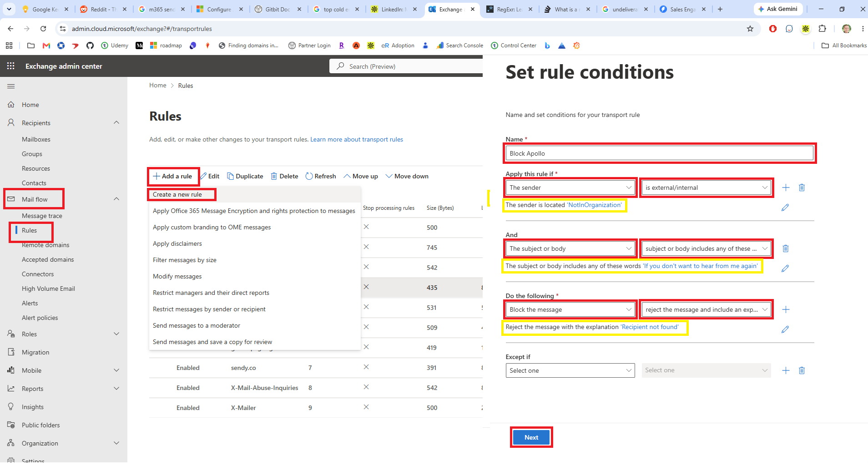
Task: Expand the Organization section
Action: click(x=116, y=443)
